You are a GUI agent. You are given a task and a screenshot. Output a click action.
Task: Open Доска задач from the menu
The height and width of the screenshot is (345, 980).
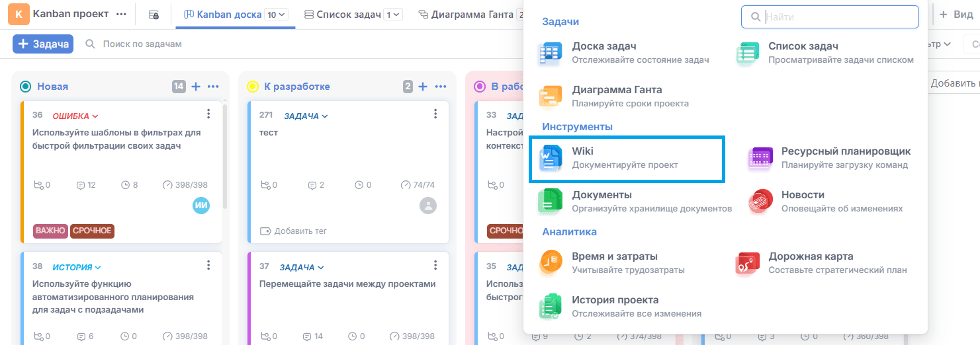click(603, 53)
